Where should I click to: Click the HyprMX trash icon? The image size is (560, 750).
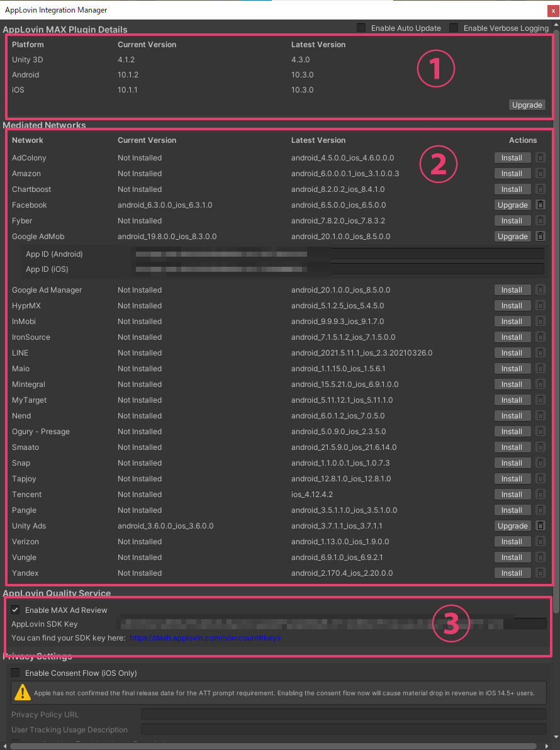[x=540, y=306]
